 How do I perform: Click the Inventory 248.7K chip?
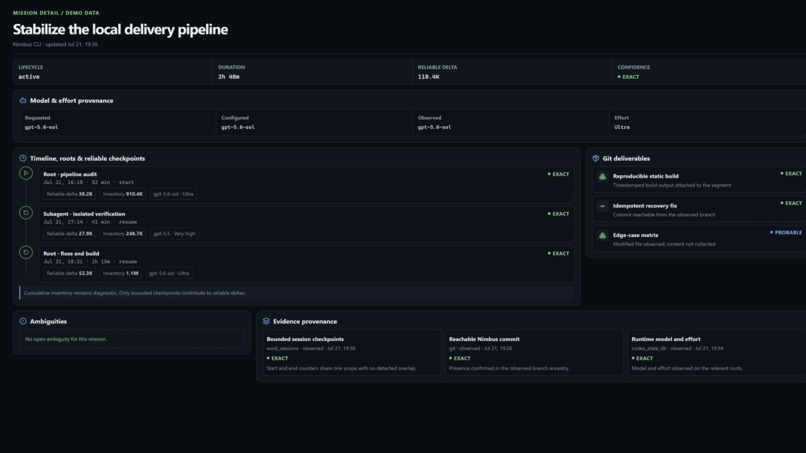(x=122, y=233)
